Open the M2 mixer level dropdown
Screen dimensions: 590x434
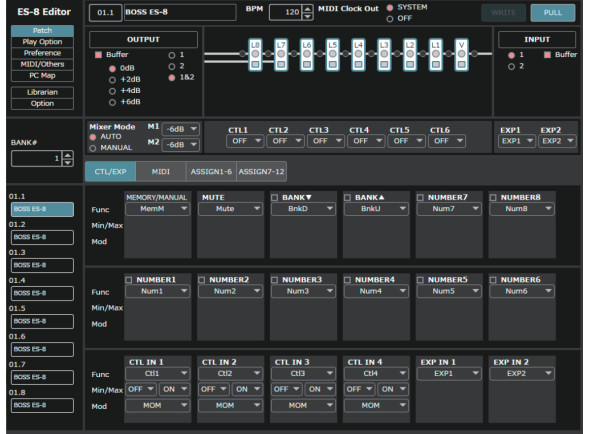[181, 145]
